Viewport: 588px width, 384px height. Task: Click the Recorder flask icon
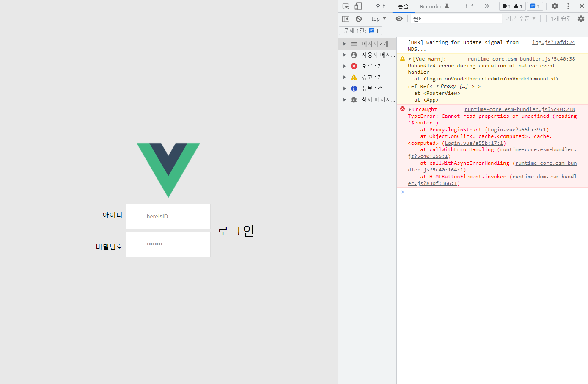[x=447, y=6]
